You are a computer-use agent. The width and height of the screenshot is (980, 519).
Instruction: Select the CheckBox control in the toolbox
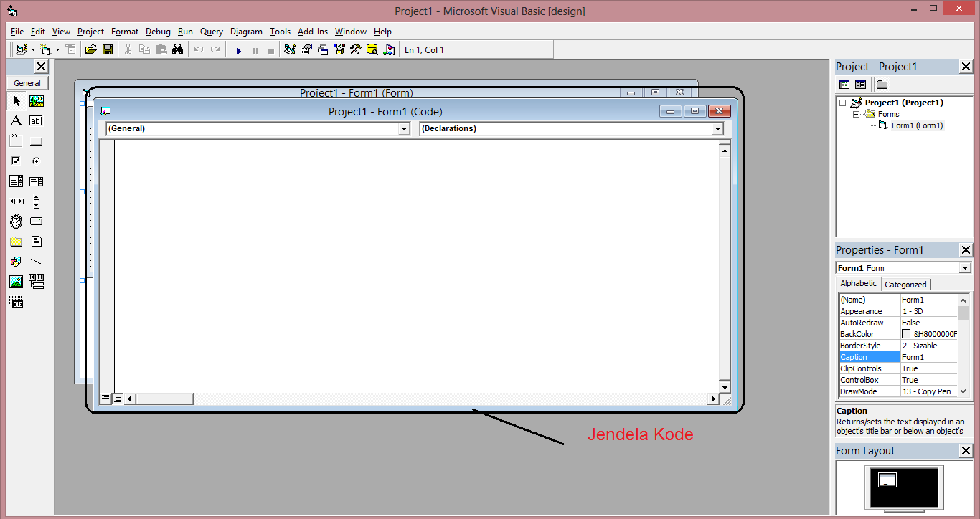(16, 160)
